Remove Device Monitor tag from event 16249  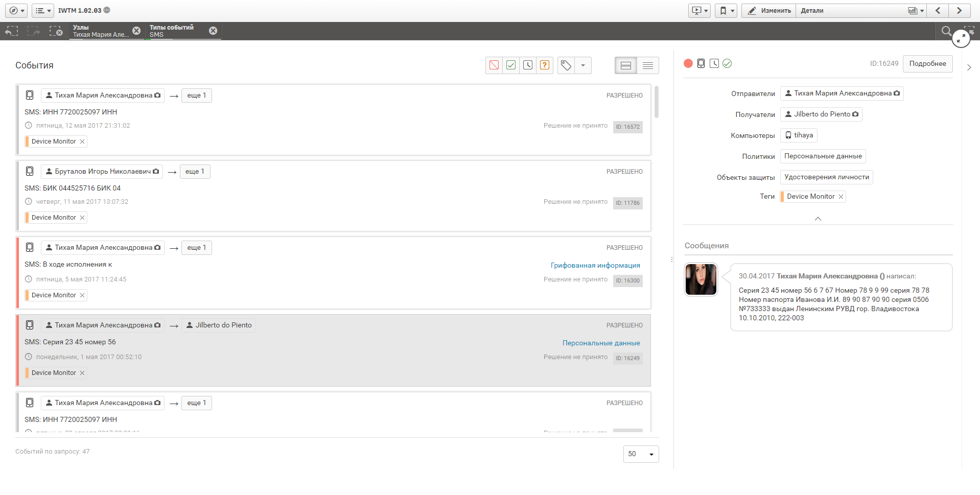coord(82,373)
